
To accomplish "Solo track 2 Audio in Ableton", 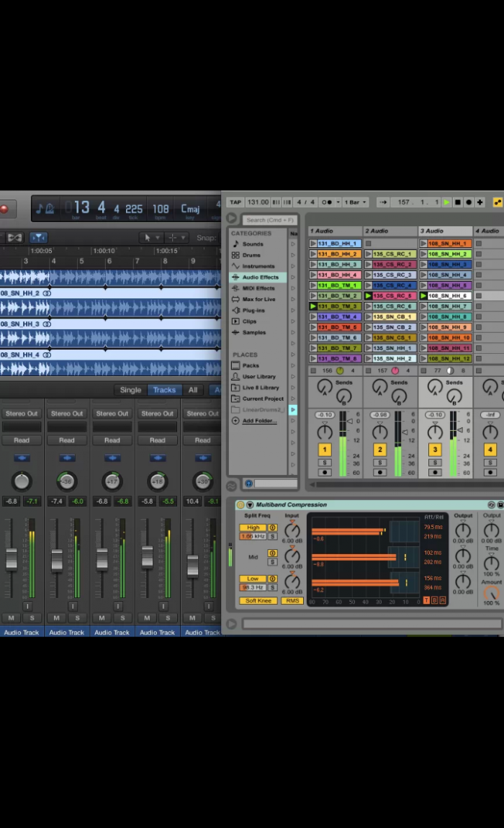I will [380, 462].
